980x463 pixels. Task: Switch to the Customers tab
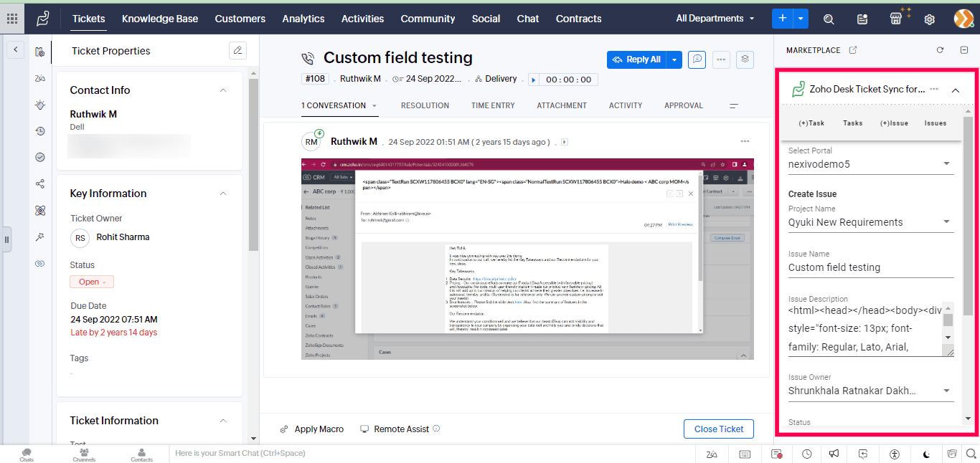tap(240, 19)
